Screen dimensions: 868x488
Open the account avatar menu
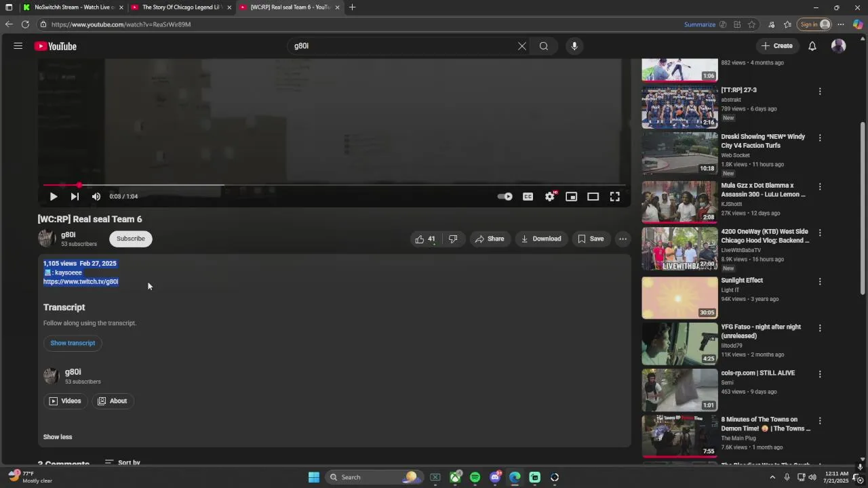(839, 46)
